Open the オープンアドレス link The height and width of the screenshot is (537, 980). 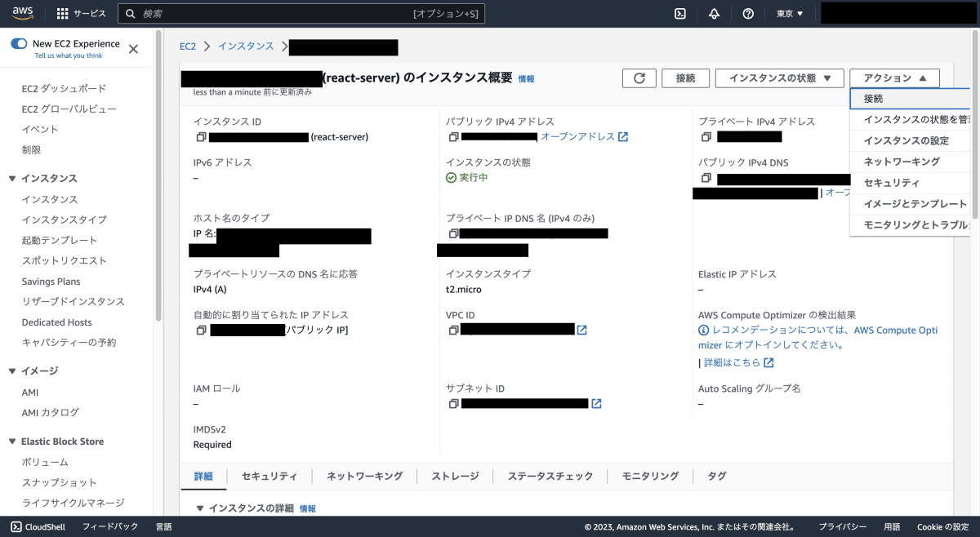point(584,137)
